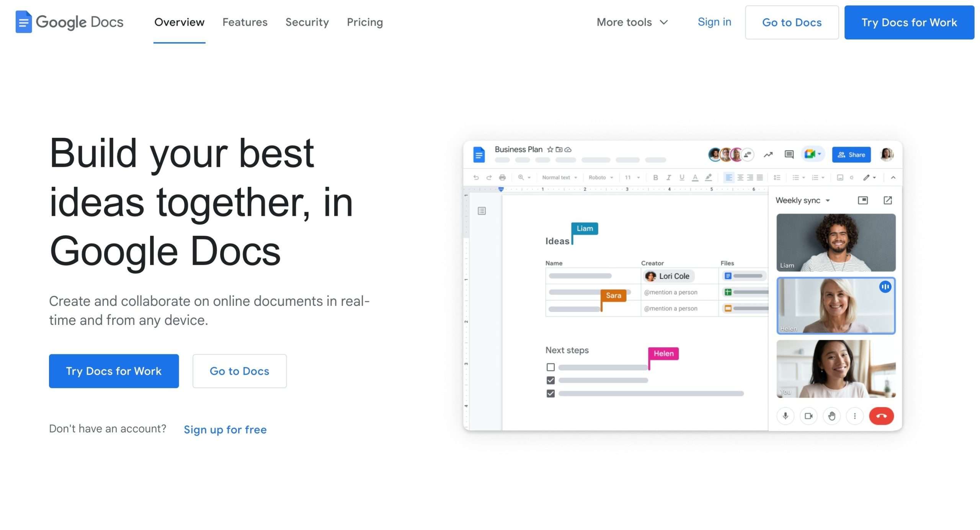Toggle left align in the toolbar
Screen dimensions: 980x530
728,178
